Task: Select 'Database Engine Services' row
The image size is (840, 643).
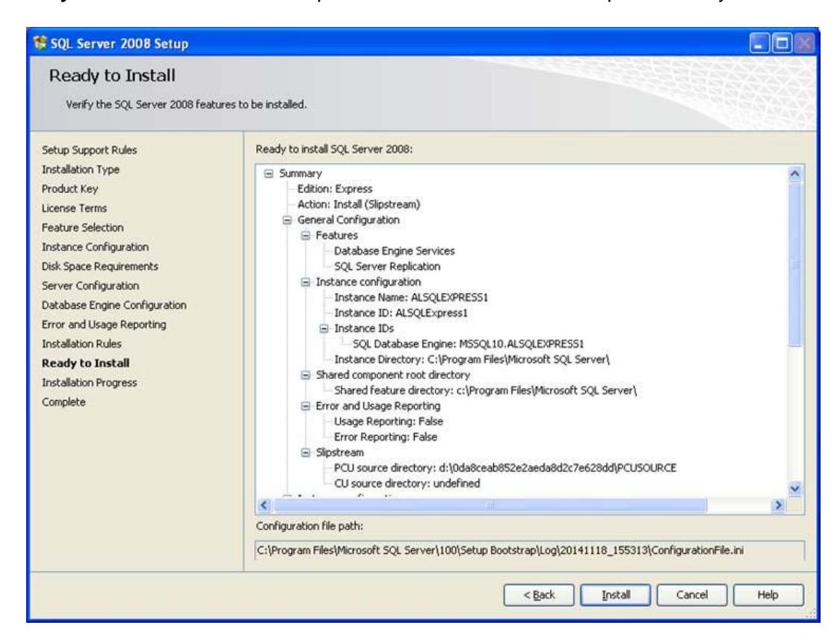Action: pyautogui.click(x=395, y=250)
